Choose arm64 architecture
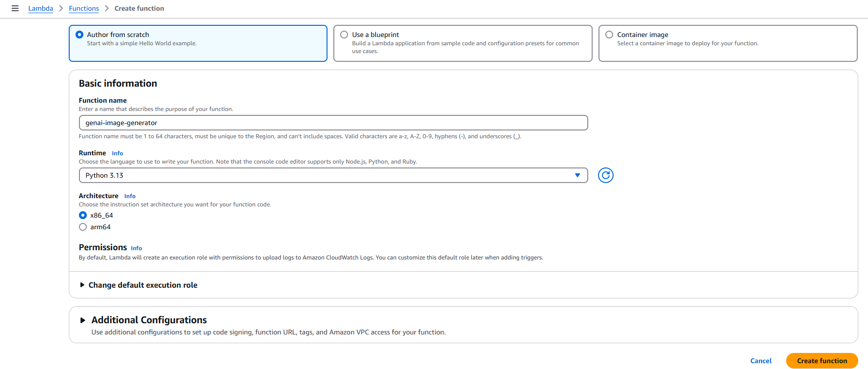Screen dimensions: 868x369 pos(83,227)
